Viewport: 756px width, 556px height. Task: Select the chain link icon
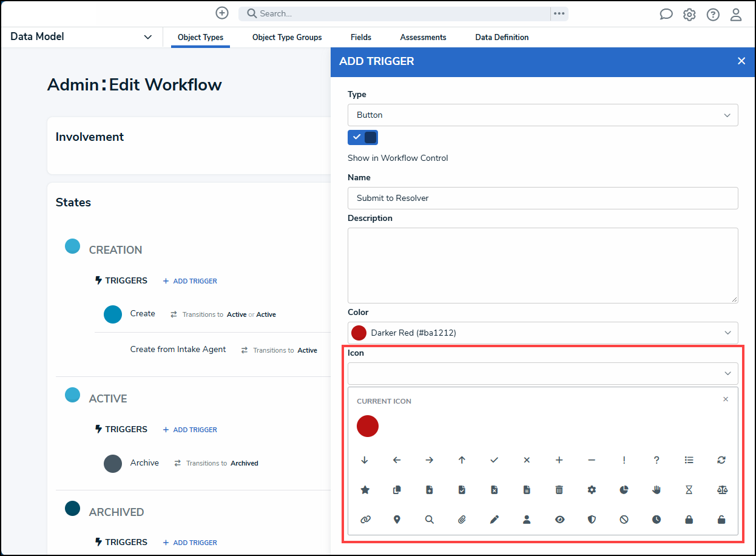coord(365,520)
